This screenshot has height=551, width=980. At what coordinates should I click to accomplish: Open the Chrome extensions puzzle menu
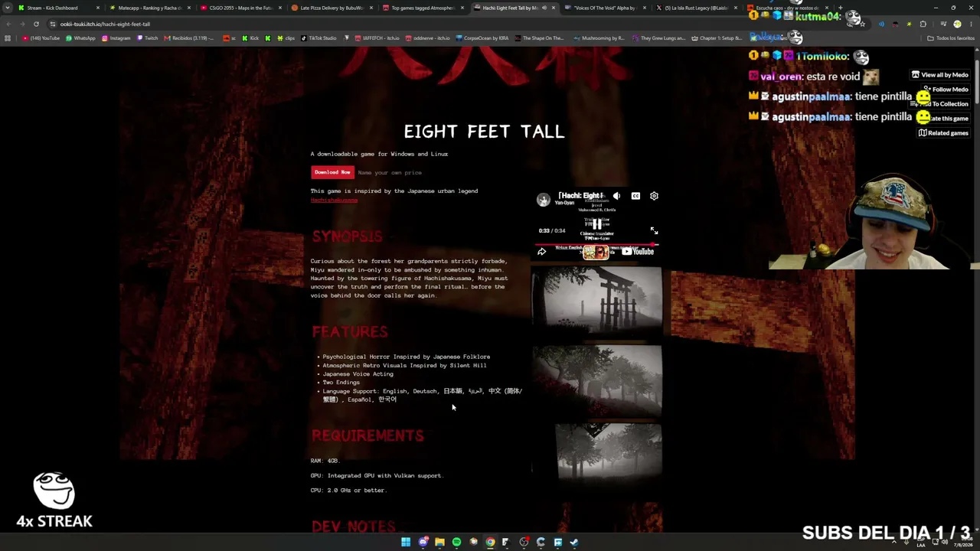[923, 24]
